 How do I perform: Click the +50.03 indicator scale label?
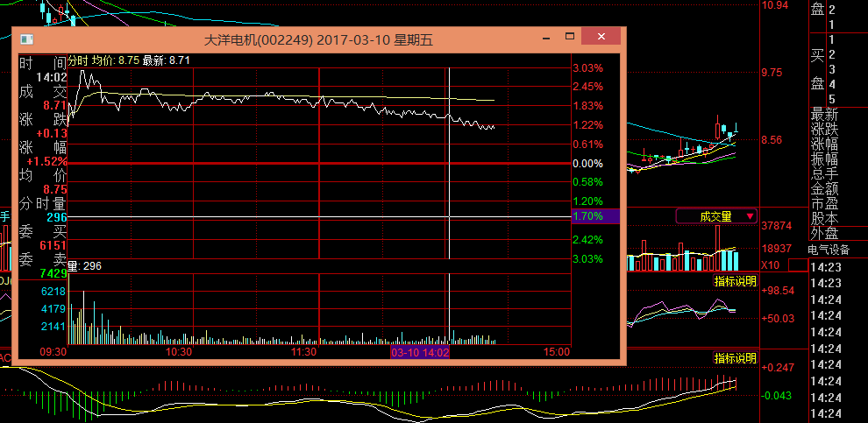[778, 319]
